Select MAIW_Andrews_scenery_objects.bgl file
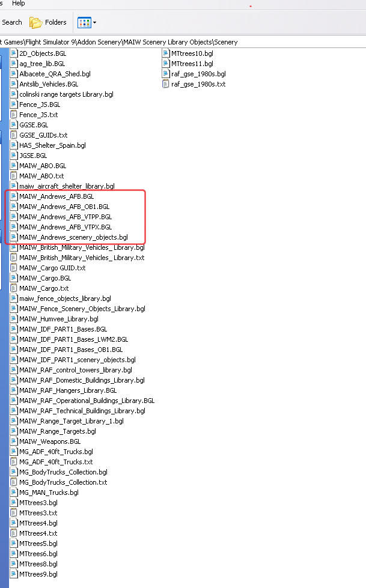This screenshot has width=366, height=588. coord(73,237)
